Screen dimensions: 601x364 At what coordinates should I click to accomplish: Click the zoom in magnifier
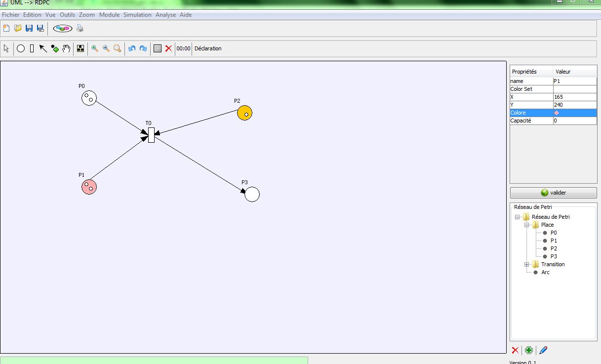click(x=94, y=48)
